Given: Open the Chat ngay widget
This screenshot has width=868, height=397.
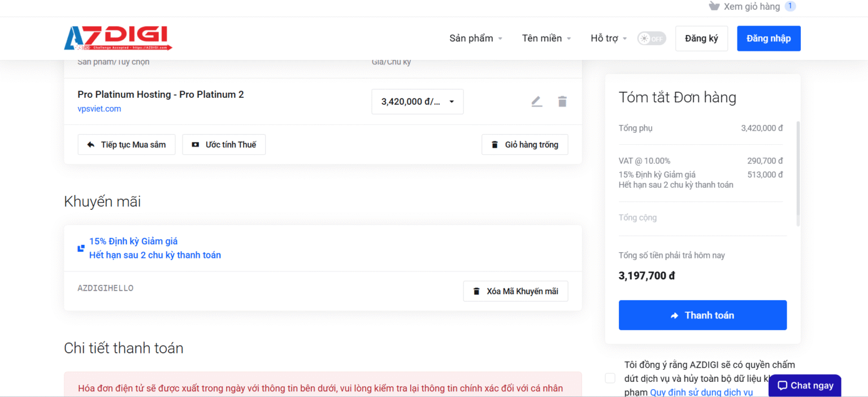Looking at the screenshot, I should (805, 385).
